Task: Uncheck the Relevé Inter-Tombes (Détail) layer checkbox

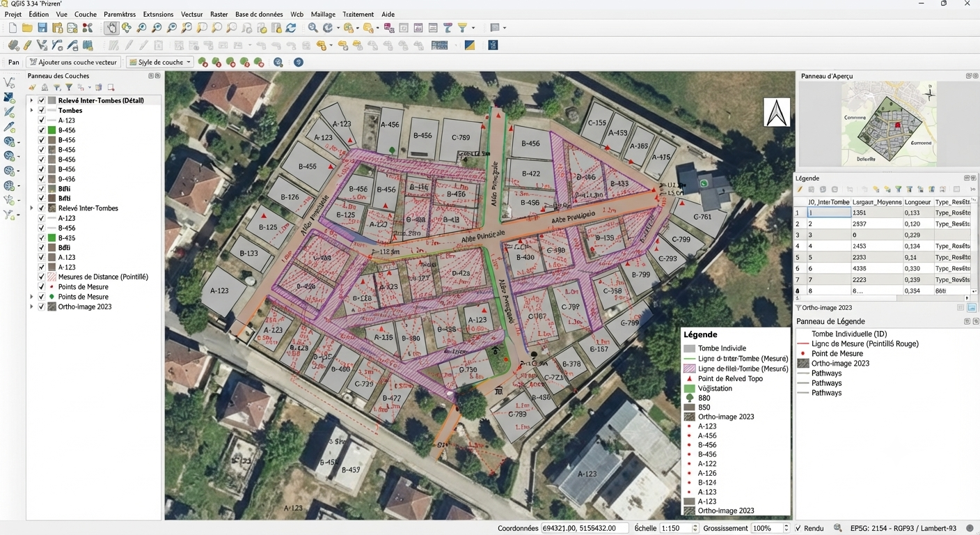Action: (42, 100)
